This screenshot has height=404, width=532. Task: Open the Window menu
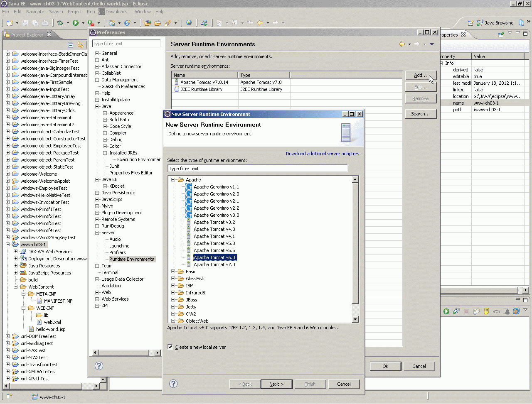143,12
